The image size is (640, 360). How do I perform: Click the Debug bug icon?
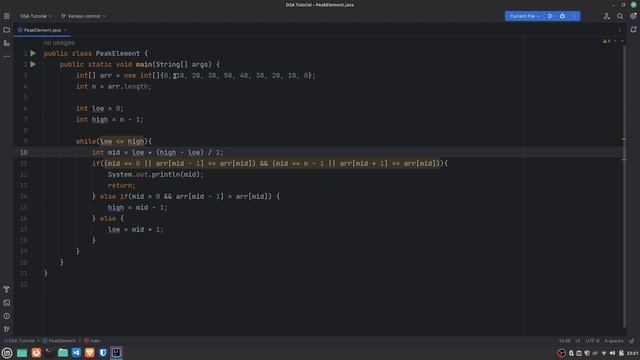[562, 16]
